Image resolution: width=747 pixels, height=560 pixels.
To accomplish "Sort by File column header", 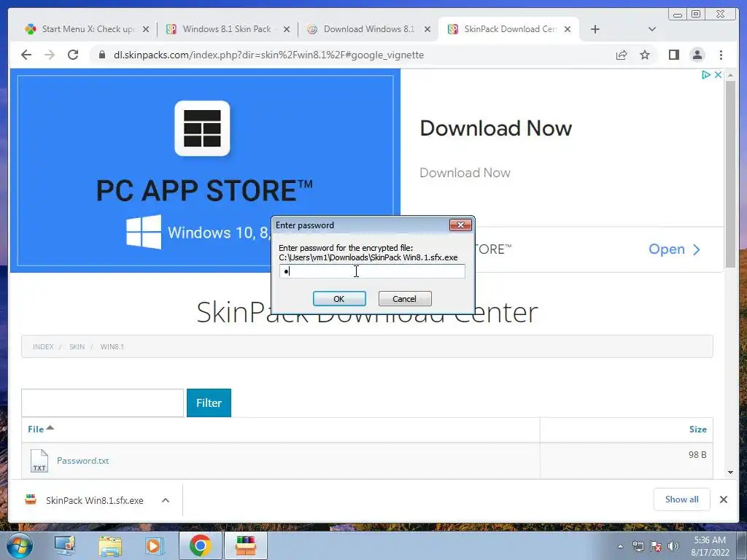I will (x=41, y=429).
